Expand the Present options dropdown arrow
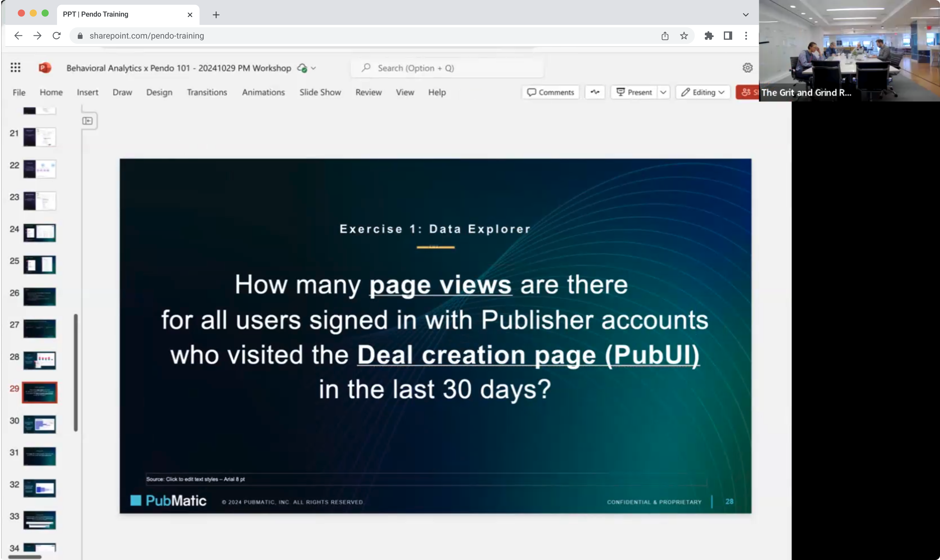 click(x=663, y=92)
